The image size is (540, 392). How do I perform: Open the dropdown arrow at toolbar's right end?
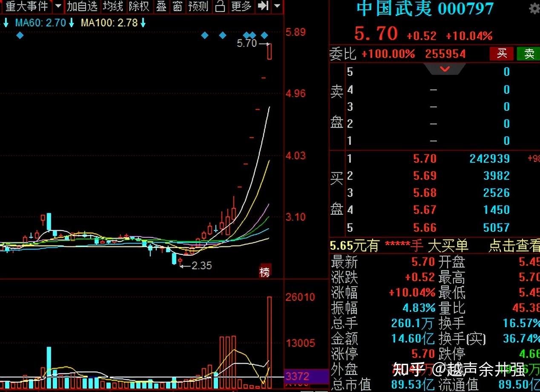[277, 6]
